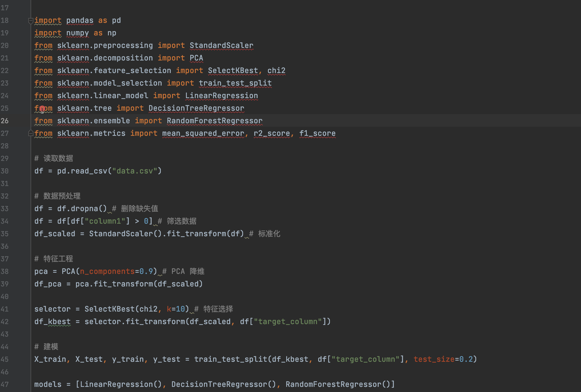Click the comment '# 特征工程'
The height and width of the screenshot is (392, 581).
tap(54, 259)
